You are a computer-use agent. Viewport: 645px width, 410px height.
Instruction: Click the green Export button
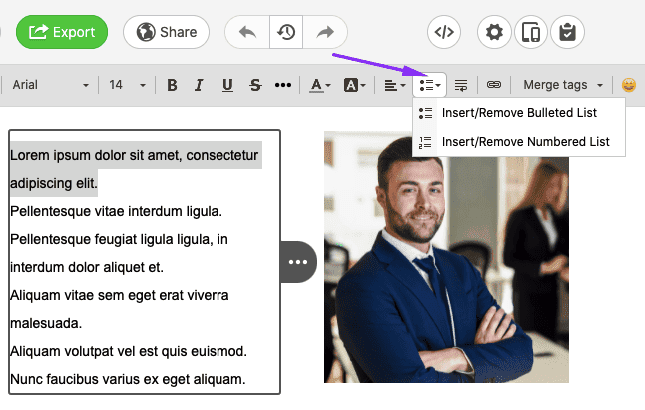coord(62,32)
